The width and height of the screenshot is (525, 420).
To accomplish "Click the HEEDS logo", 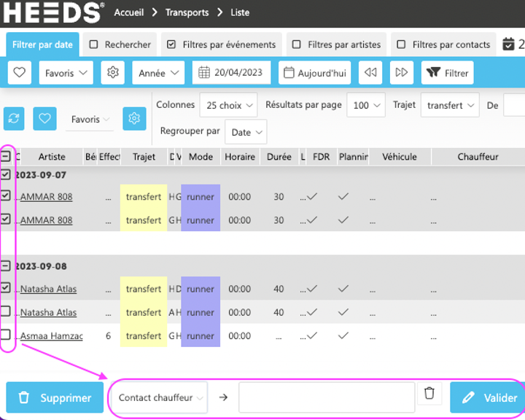I will pyautogui.click(x=53, y=12).
